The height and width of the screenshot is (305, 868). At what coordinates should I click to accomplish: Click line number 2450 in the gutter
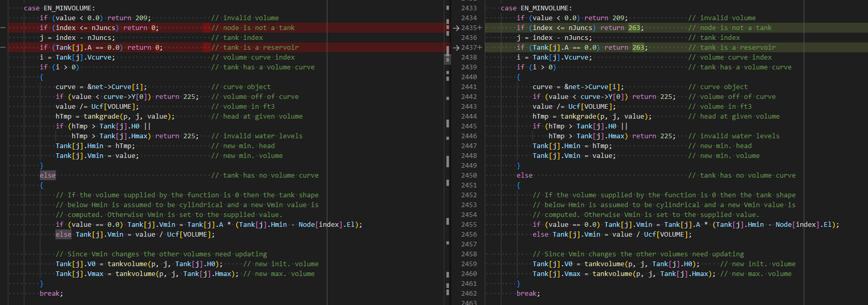[469, 176]
